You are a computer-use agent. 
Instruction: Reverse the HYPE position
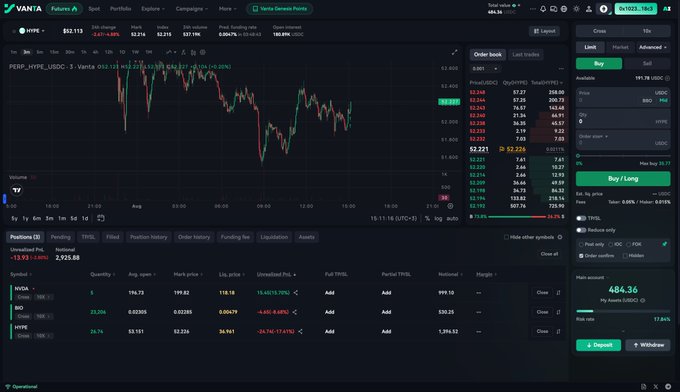pyautogui.click(x=558, y=331)
